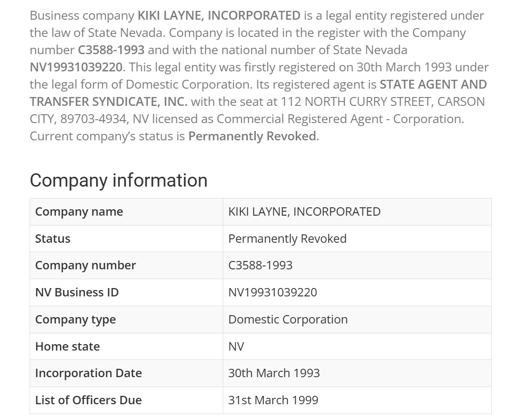Select the C3588-1993 value in the table
This screenshot has width=518, height=420.
(260, 265)
